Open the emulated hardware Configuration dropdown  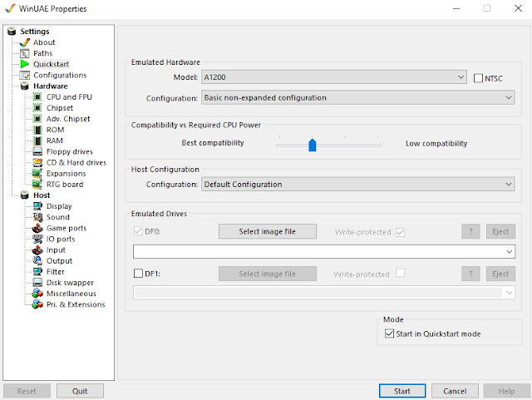pyautogui.click(x=358, y=97)
